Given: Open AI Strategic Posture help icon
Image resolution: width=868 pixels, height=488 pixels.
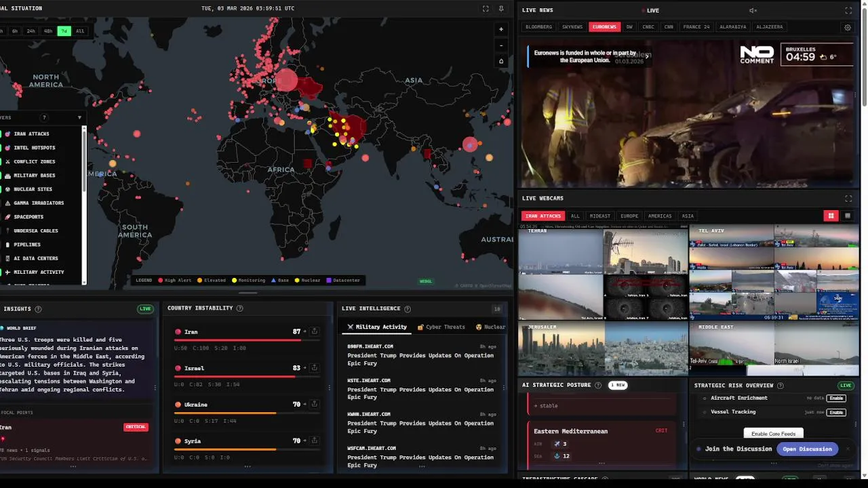Looking at the screenshot, I should (x=598, y=385).
